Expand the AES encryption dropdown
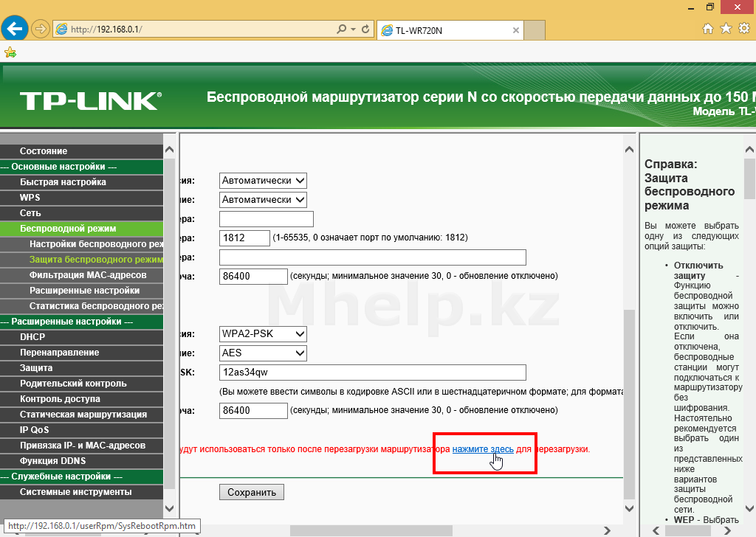 coord(263,353)
